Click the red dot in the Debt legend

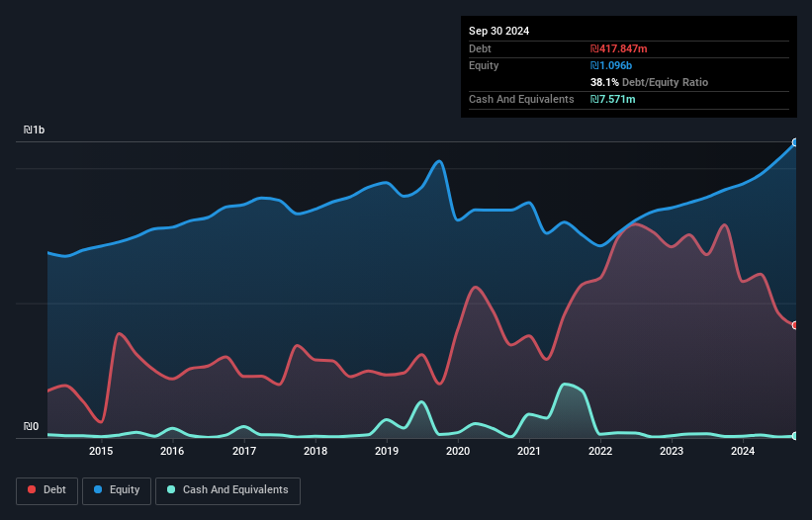[x=34, y=490]
